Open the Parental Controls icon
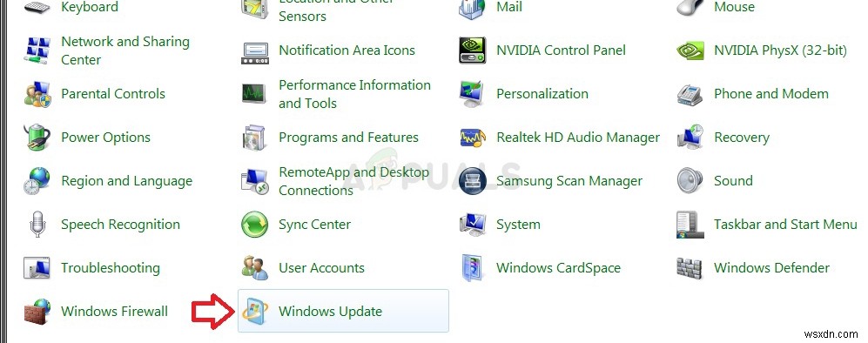868x343 pixels. pyautogui.click(x=37, y=94)
